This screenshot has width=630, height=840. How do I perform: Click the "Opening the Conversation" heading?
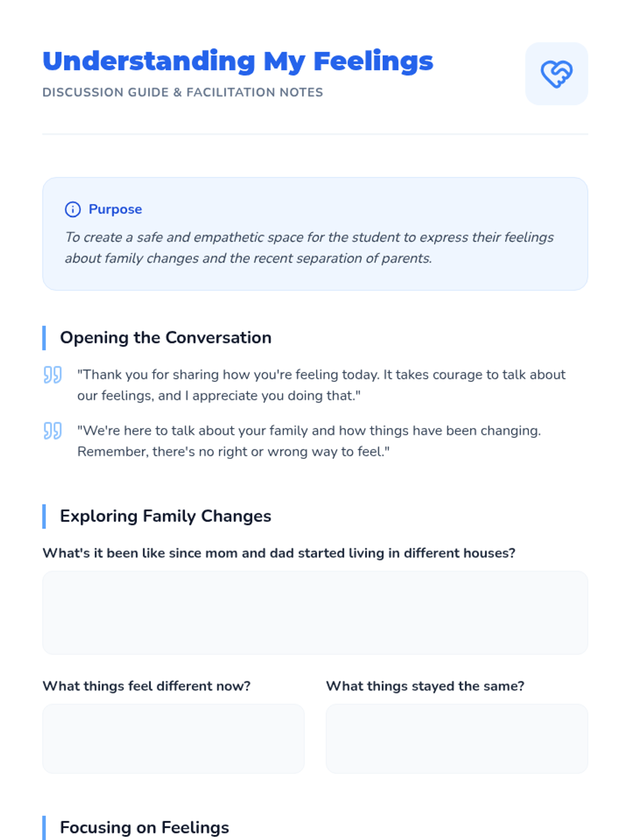[165, 338]
